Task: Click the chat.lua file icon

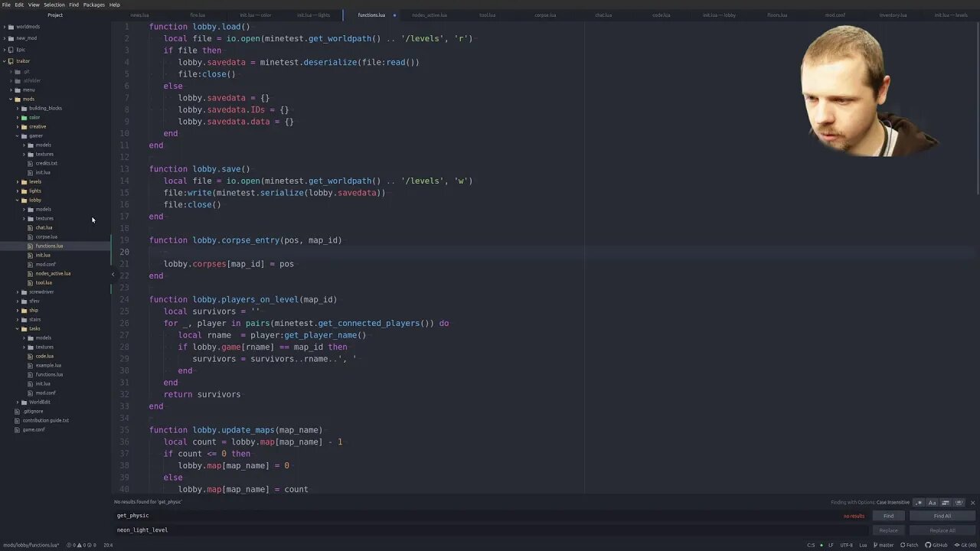Action: 31,227
